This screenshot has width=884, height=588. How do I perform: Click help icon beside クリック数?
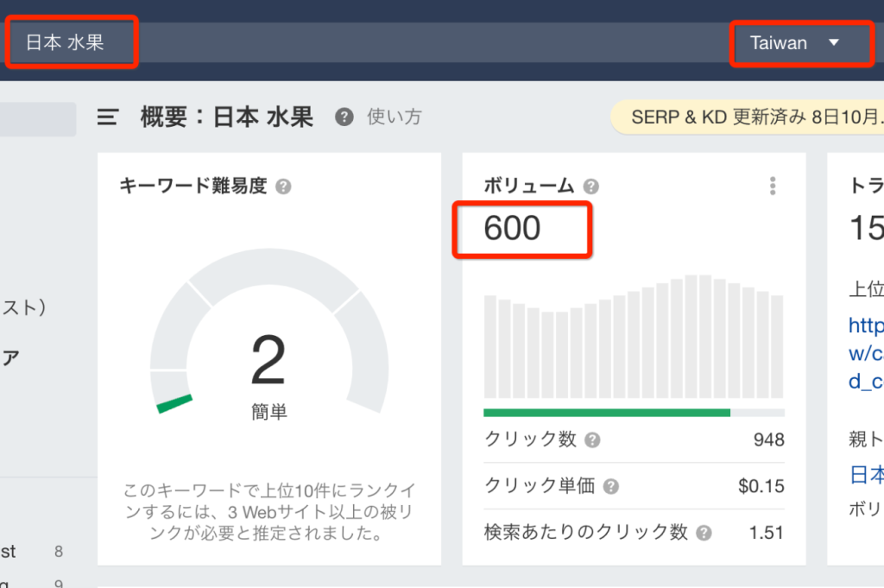pos(592,439)
